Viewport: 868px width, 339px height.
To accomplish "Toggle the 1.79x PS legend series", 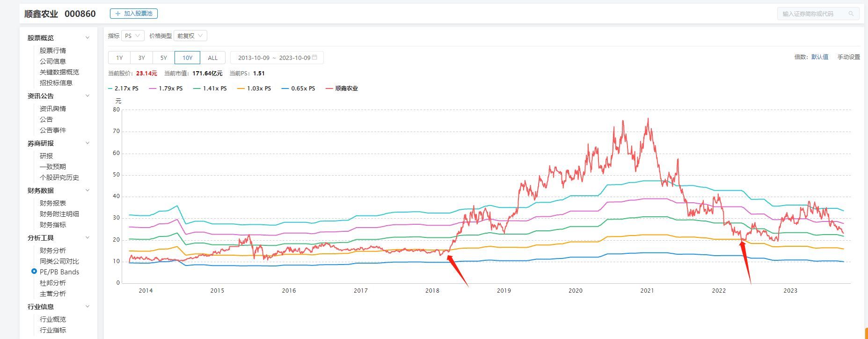I will [166, 88].
